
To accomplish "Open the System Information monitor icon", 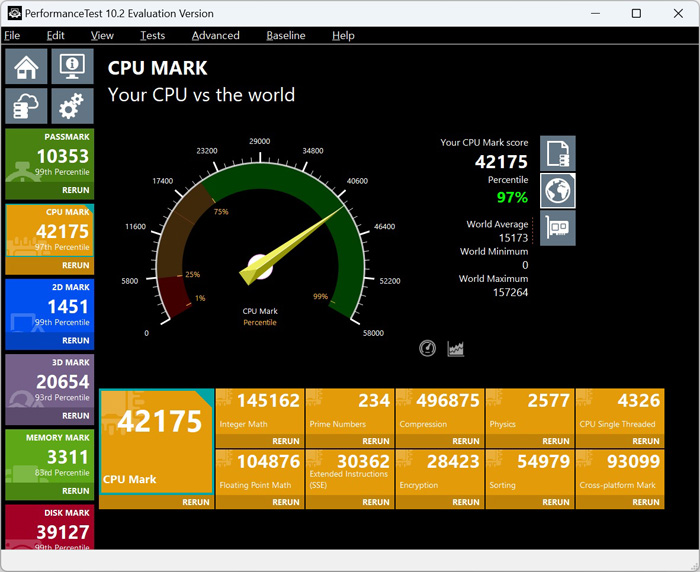I will tap(72, 67).
